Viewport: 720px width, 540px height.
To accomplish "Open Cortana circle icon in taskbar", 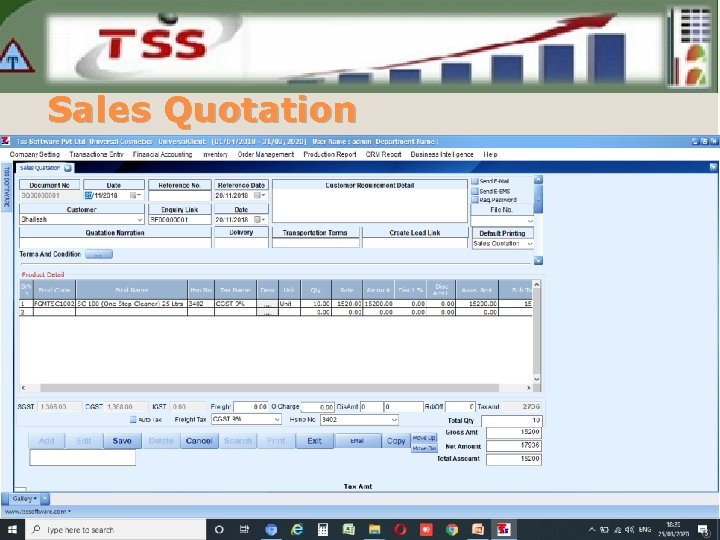I will point(219,530).
